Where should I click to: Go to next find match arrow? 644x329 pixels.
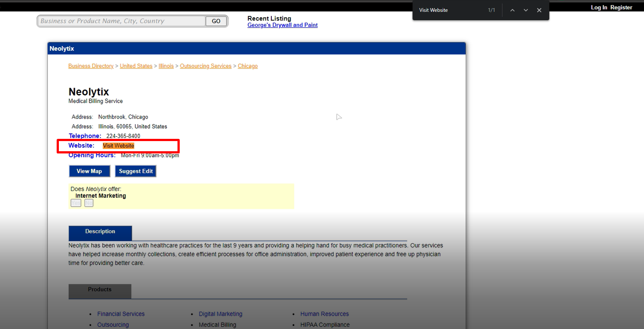click(526, 10)
